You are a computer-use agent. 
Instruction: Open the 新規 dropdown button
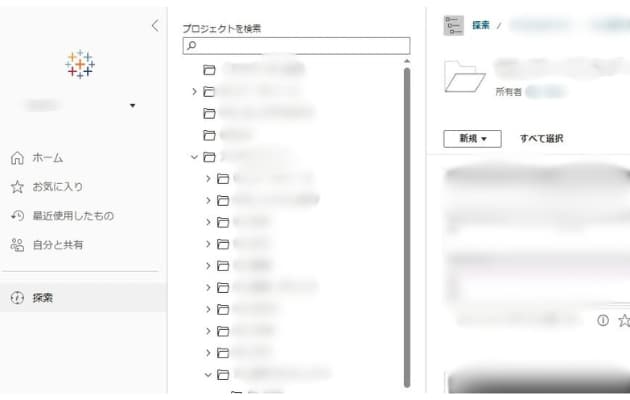(x=472, y=139)
